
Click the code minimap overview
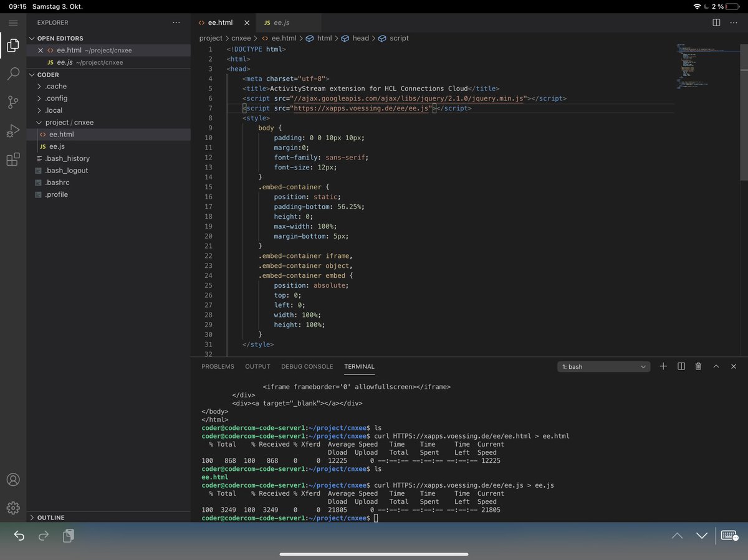click(708, 67)
